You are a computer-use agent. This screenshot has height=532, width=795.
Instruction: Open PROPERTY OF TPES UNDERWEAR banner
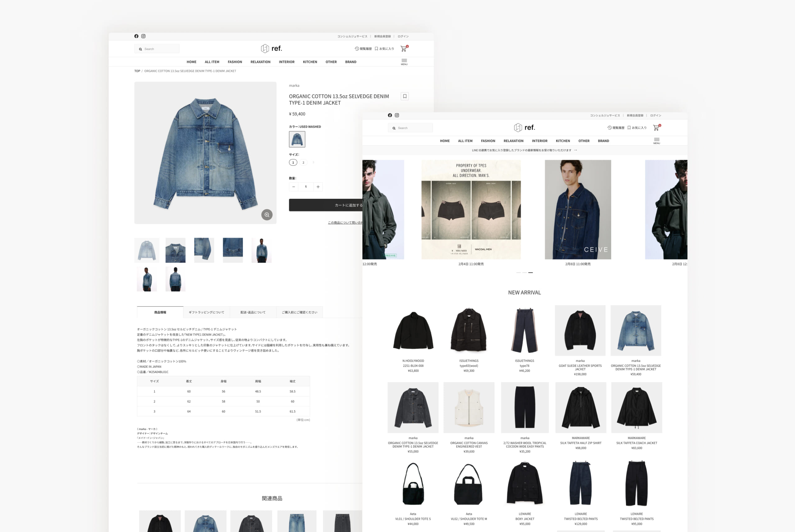pos(471,210)
